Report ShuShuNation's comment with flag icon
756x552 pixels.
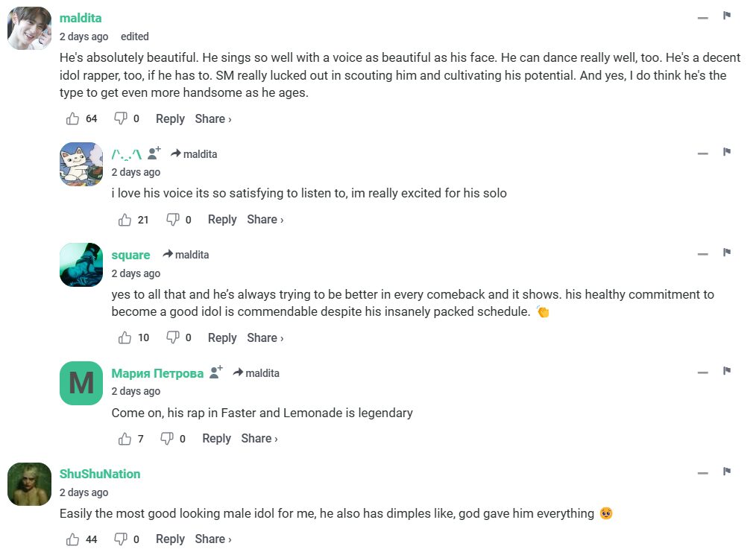(x=727, y=472)
